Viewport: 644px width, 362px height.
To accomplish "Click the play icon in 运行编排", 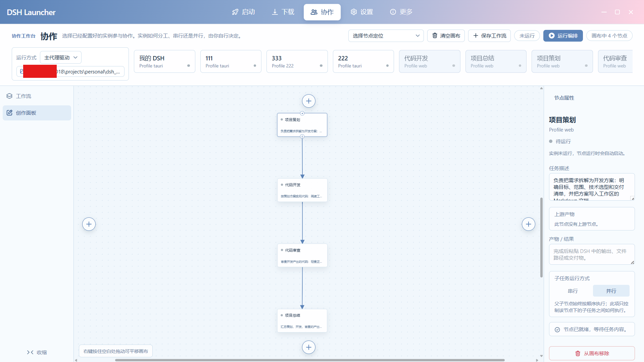I will pos(551,36).
